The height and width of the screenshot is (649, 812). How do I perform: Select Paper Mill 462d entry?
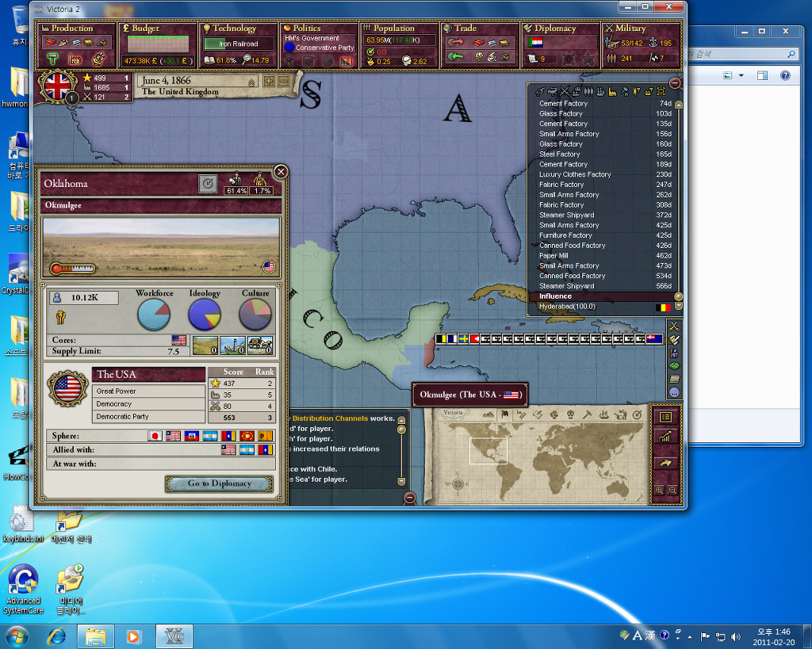pyautogui.click(x=605, y=256)
